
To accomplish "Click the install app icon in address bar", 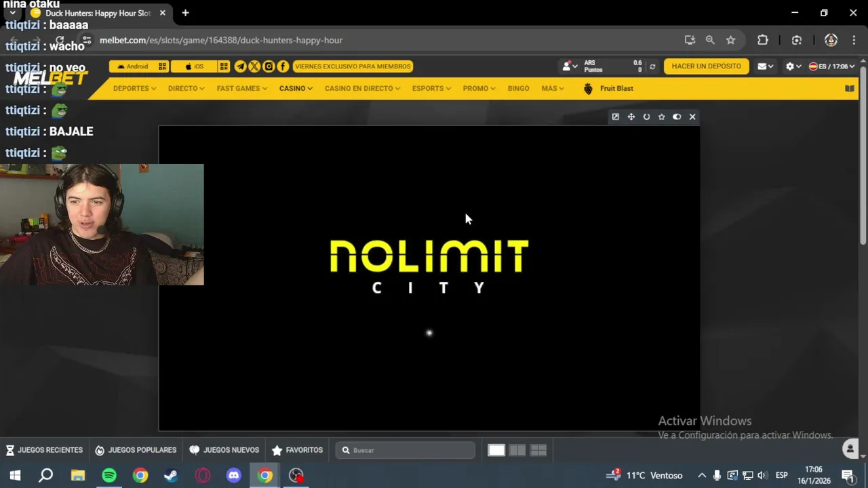I will point(690,40).
